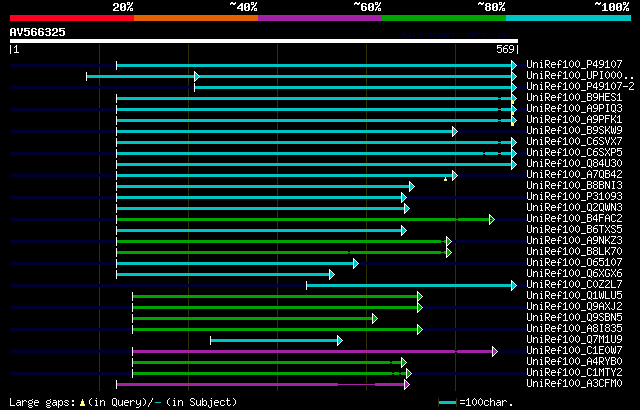
Task: Open hit UniRef100_A8I835
Action: (574, 329)
